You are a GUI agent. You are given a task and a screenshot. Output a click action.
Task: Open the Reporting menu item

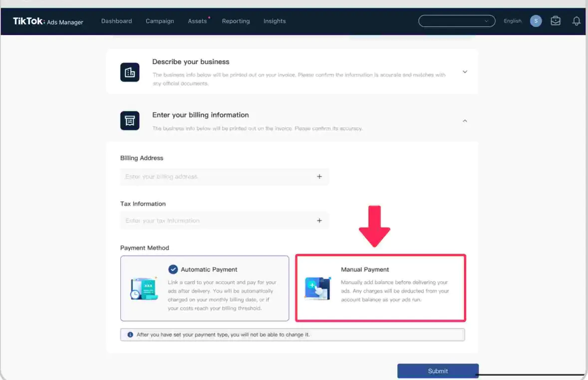(236, 21)
